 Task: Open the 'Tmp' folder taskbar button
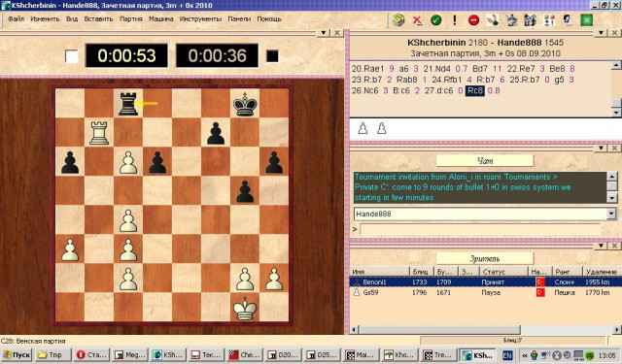point(52,355)
